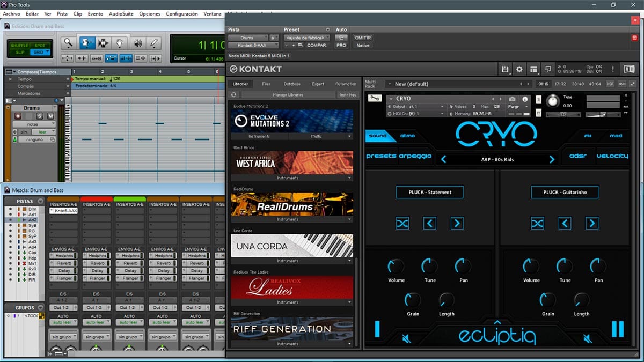This screenshot has width=644, height=362.
Task: Select previous CRYO preset before ARP - 80s Kids
Action: click(x=443, y=159)
